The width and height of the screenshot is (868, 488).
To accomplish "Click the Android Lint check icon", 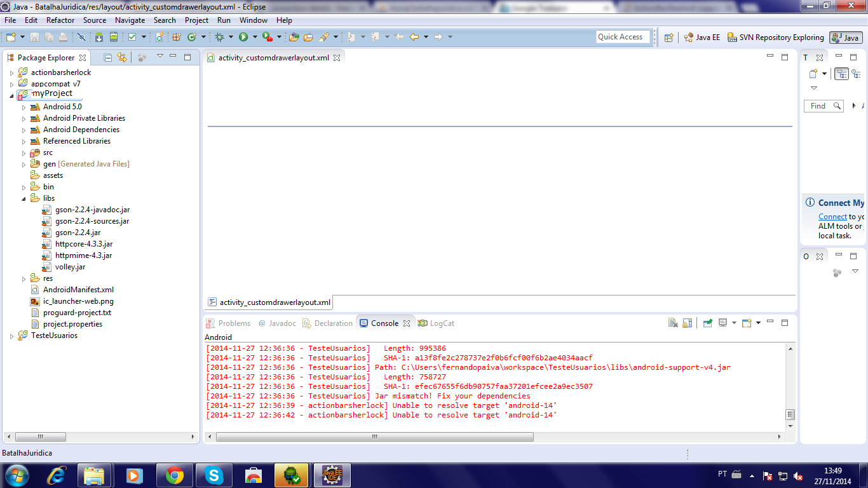I will 132,37.
